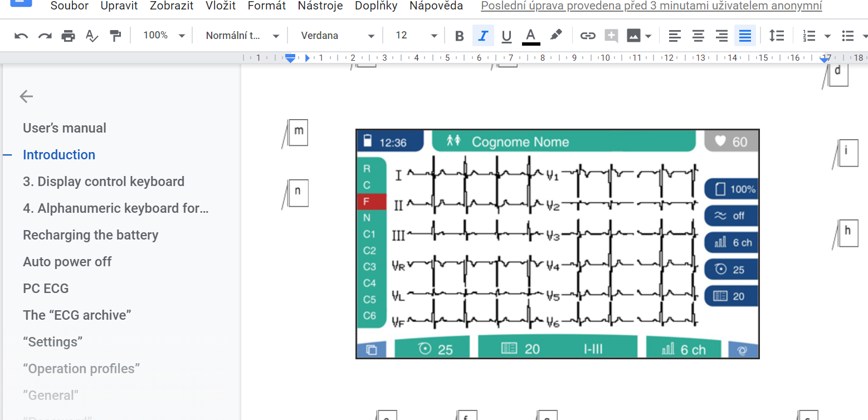Open the last edit history link
The width and height of the screenshot is (868, 420).
[x=651, y=6]
